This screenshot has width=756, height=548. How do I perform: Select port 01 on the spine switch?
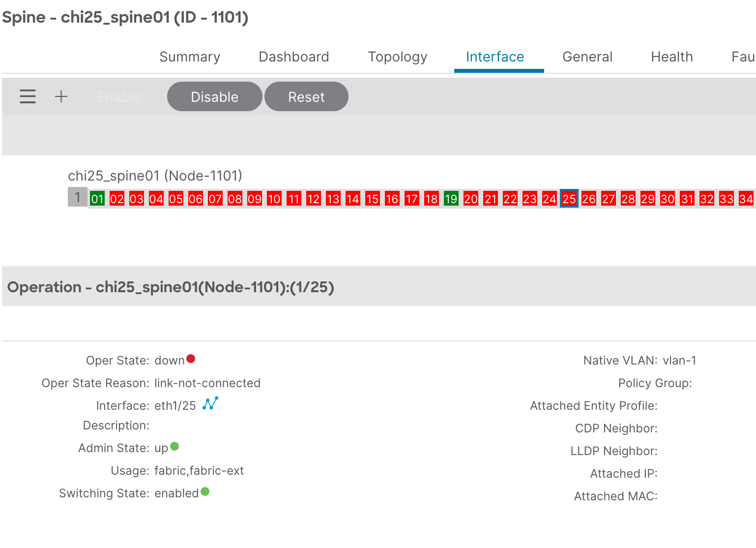pos(97,198)
